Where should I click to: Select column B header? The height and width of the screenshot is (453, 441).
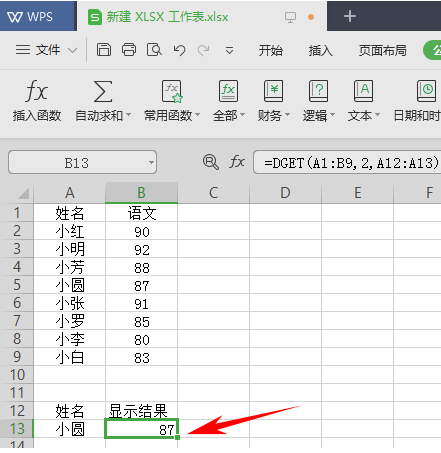[141, 193]
